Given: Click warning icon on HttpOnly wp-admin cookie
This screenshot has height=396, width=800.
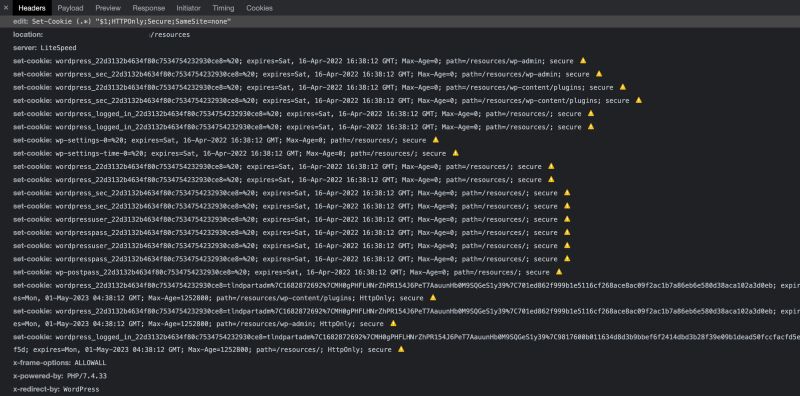Looking at the screenshot, I should click(393, 323).
